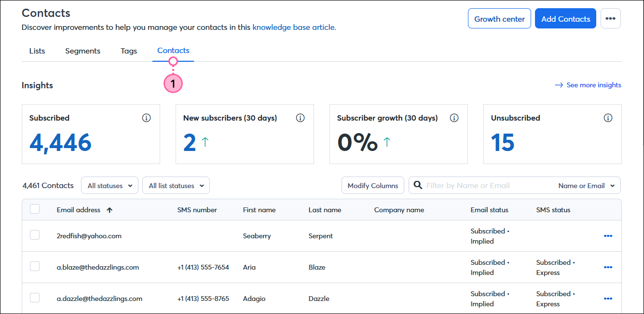This screenshot has width=644, height=314.
Task: Click the New subscribers value 2
Action: pyautogui.click(x=190, y=142)
